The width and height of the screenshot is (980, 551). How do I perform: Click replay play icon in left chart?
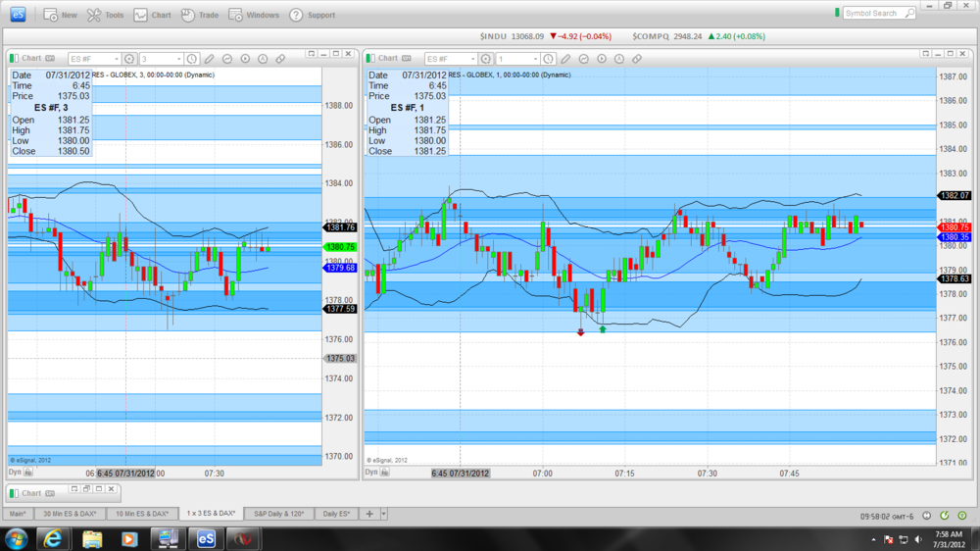point(245,59)
